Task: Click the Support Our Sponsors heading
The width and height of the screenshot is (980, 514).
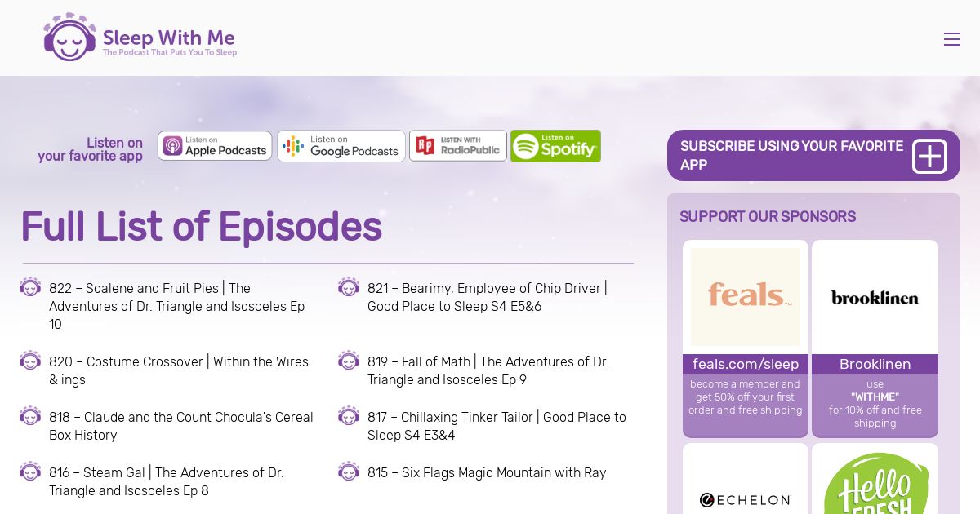Action: (768, 216)
